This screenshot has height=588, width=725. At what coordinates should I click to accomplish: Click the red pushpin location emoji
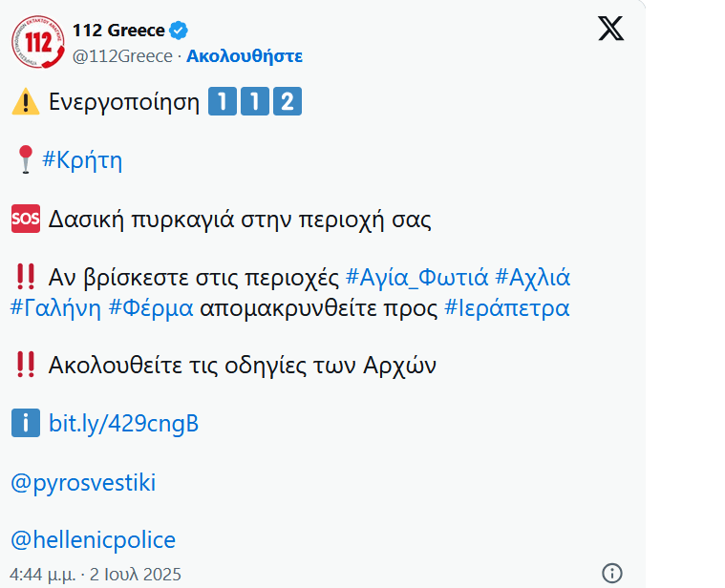pyautogui.click(x=26, y=160)
